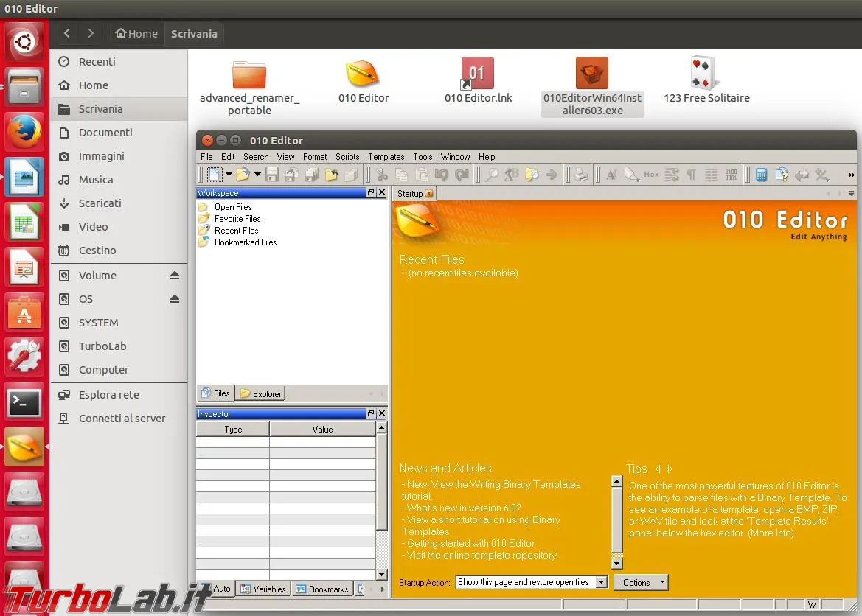Open Documenti in the file manager sidebar
862x616 pixels.
click(x=105, y=133)
